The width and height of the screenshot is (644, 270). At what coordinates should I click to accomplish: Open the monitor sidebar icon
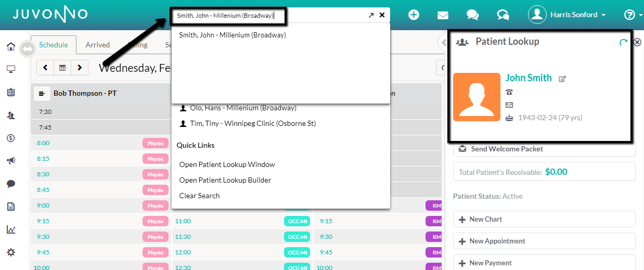[10, 69]
